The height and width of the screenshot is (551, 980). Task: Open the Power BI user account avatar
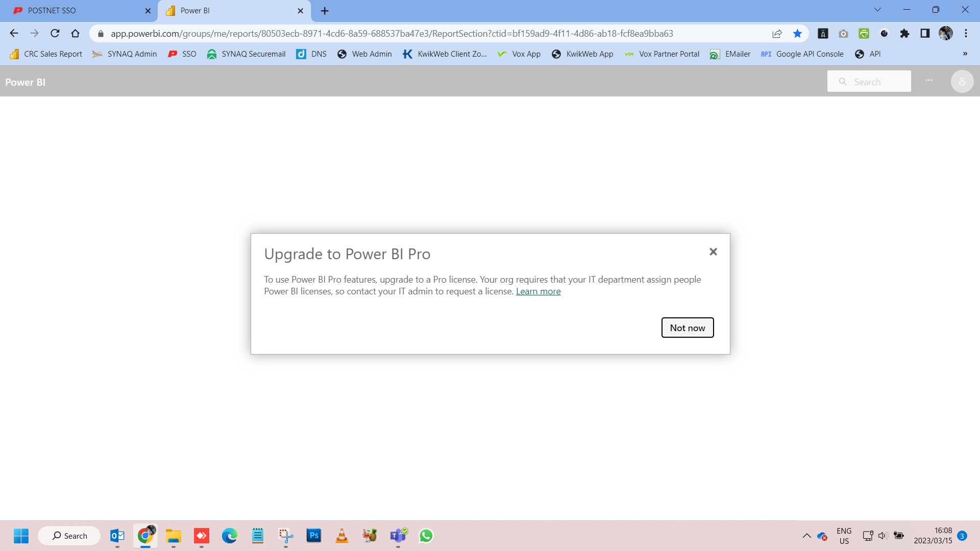tap(962, 82)
